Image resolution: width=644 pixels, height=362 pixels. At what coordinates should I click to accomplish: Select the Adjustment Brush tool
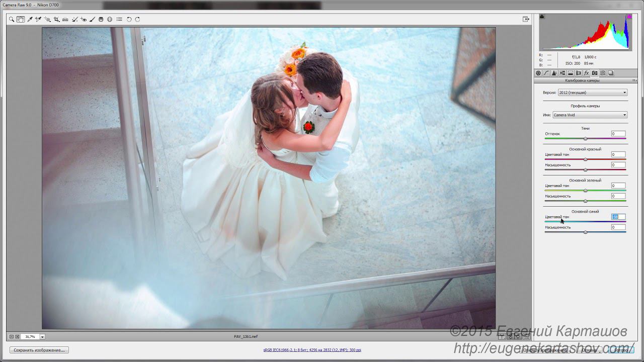92,19
